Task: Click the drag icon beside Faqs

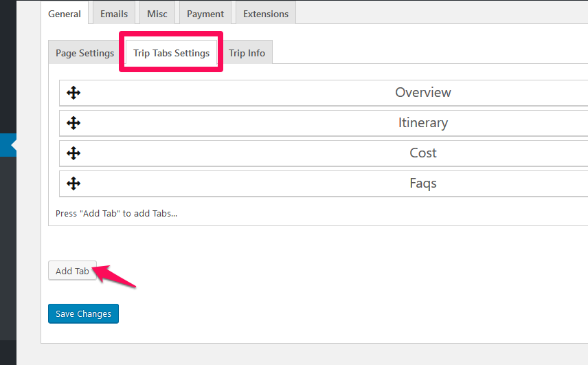Action: tap(73, 184)
